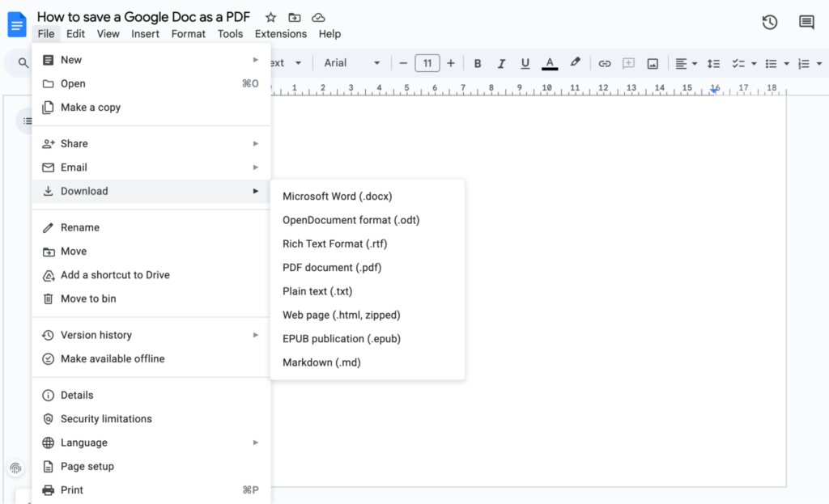The image size is (829, 504).
Task: Click the line spacing icon
Action: (714, 63)
